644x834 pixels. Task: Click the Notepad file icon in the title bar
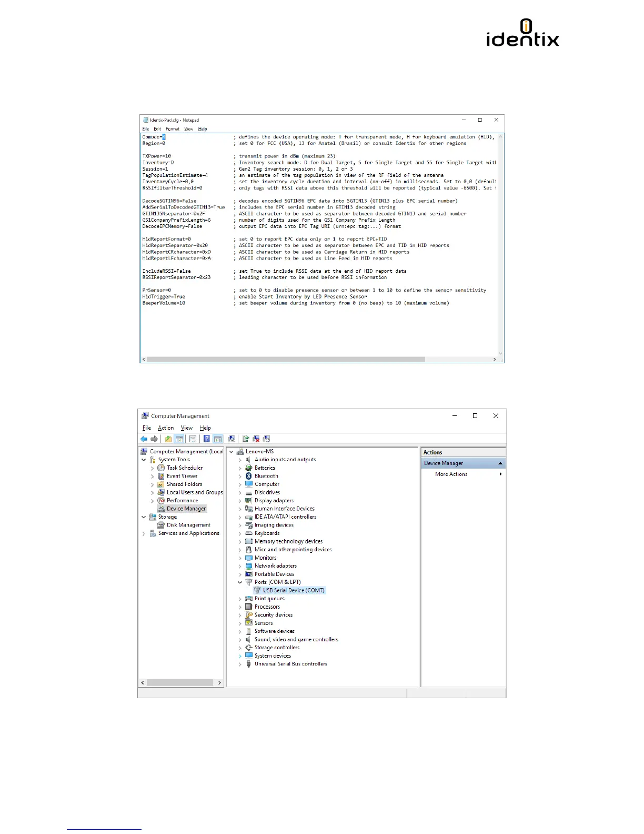click(146, 120)
